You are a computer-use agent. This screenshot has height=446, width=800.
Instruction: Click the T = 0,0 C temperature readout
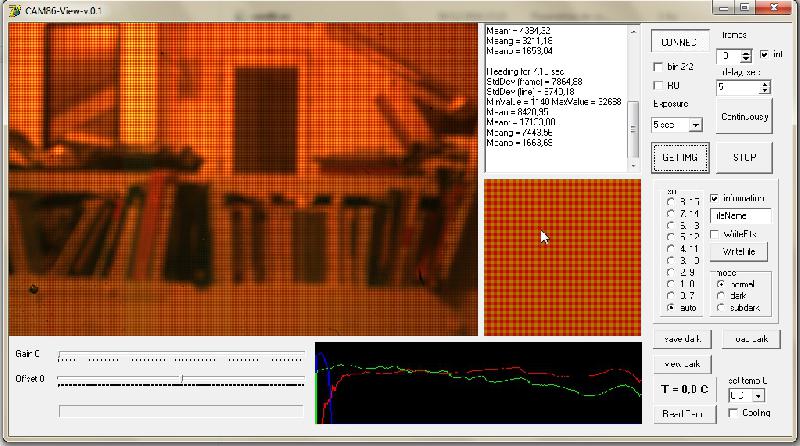click(x=685, y=389)
